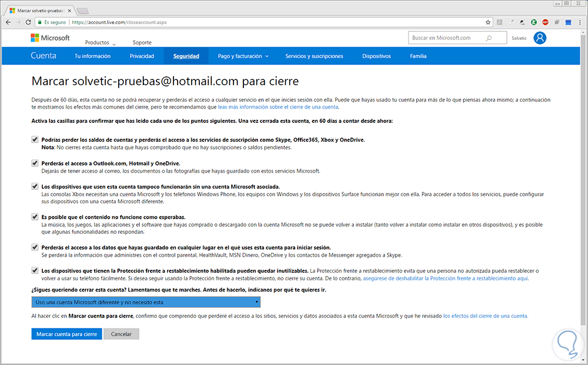Click the blue toolbox extension icon

(568, 22)
